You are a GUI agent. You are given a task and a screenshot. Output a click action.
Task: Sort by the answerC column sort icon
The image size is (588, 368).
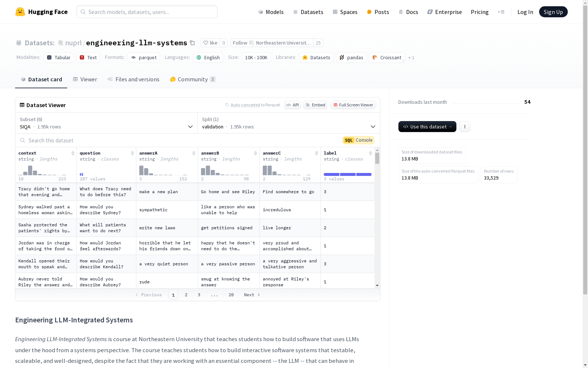click(x=316, y=153)
